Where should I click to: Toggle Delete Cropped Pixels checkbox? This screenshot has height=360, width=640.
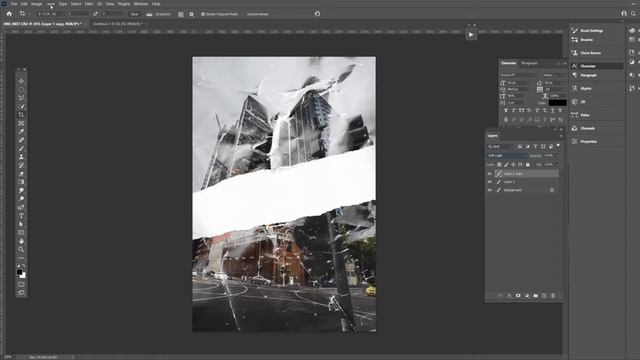pyautogui.click(x=203, y=14)
